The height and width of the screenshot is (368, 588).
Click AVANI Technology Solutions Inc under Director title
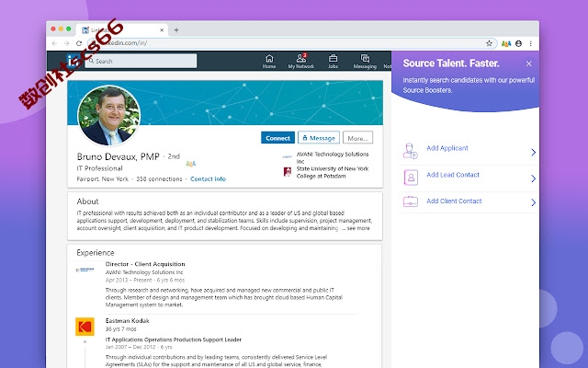144,272
